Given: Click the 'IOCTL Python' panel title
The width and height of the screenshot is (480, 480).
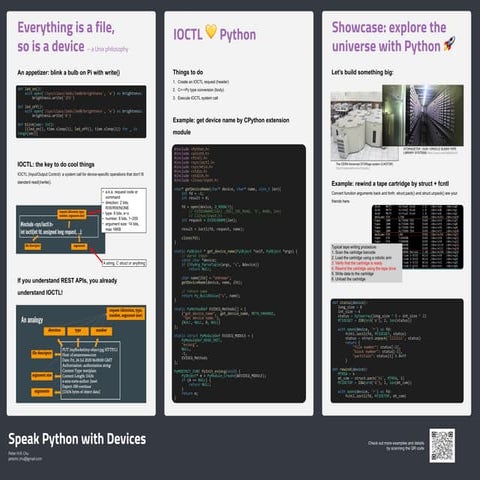Looking at the screenshot, I should (x=215, y=34).
